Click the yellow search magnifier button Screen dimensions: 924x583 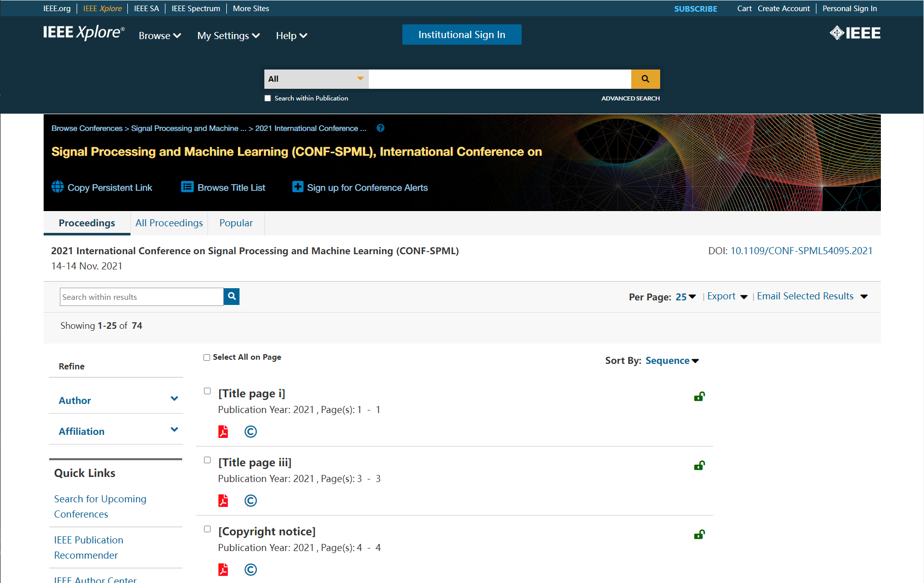pyautogui.click(x=645, y=79)
